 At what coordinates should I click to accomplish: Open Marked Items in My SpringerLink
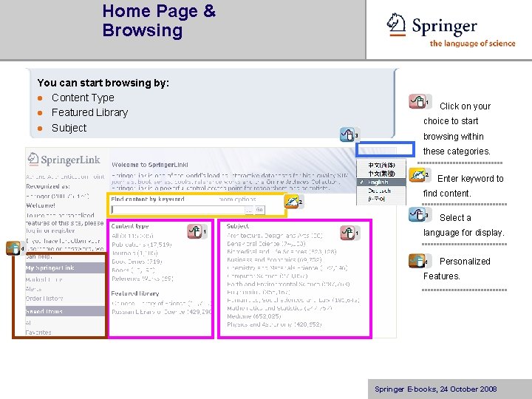44,279
